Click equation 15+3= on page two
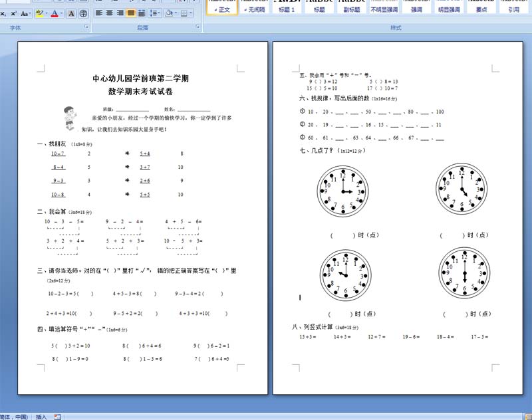The height and width of the screenshot is (420, 532). (308, 337)
